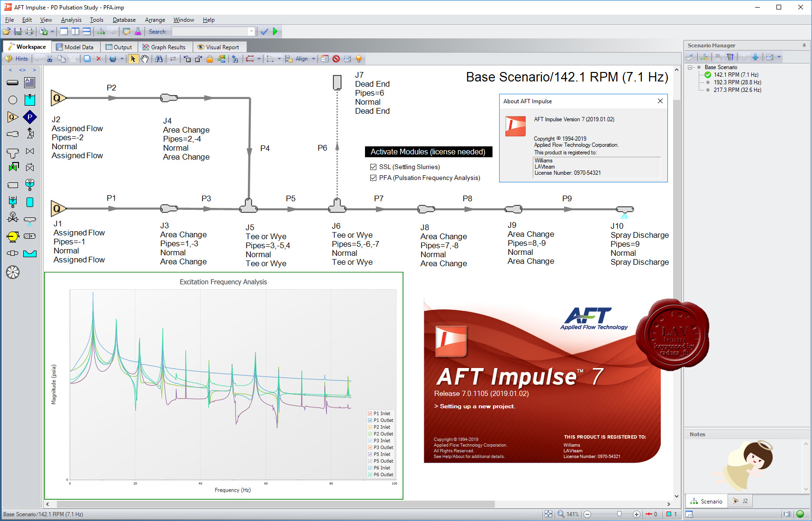Click the red prohibited circle icon
Screen dimensions: 812x521
[336, 59]
